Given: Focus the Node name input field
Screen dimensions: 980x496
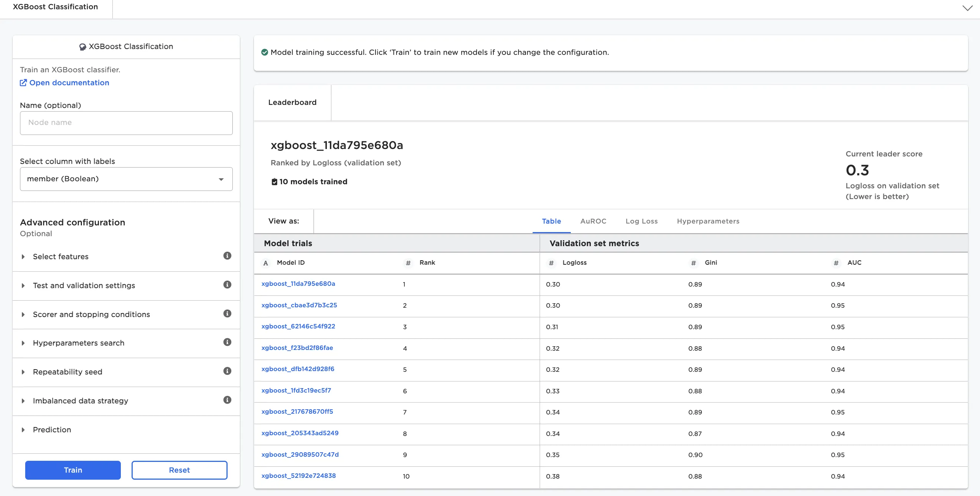Looking at the screenshot, I should (x=126, y=122).
